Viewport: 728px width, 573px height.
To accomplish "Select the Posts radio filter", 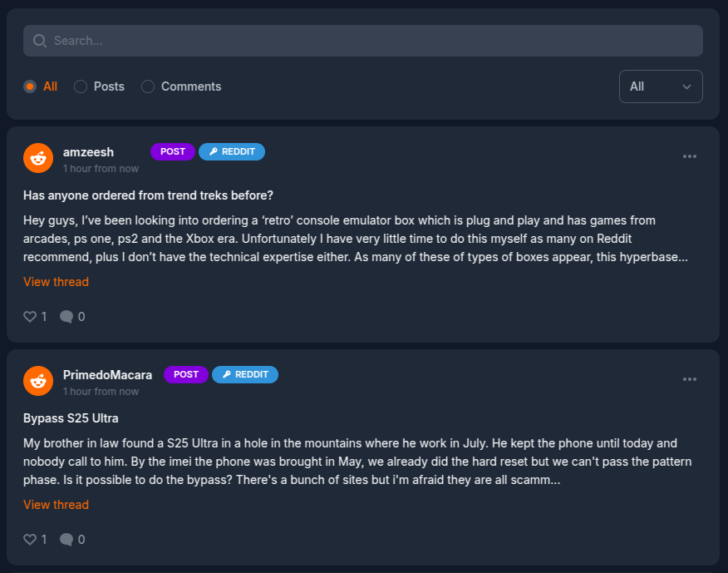I will [81, 86].
